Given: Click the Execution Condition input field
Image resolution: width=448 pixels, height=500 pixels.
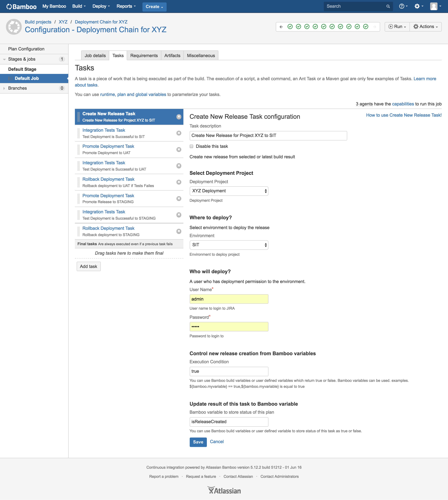Looking at the screenshot, I should click(229, 371).
